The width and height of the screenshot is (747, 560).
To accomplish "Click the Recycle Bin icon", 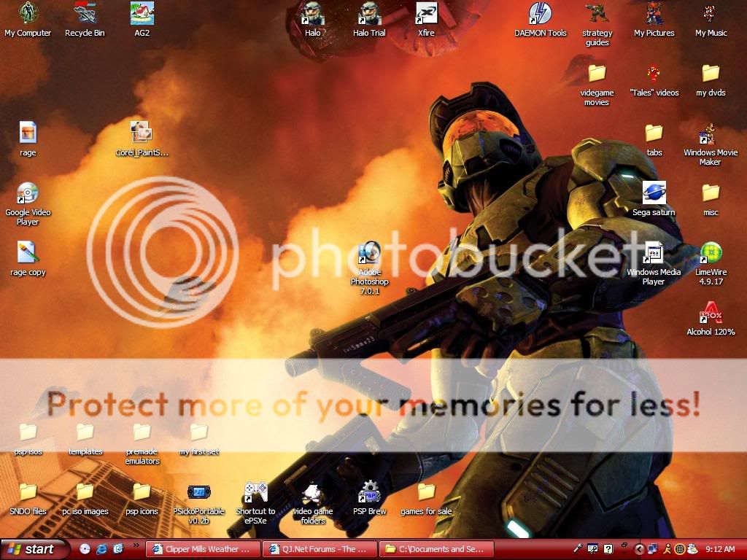I will 85,14.
